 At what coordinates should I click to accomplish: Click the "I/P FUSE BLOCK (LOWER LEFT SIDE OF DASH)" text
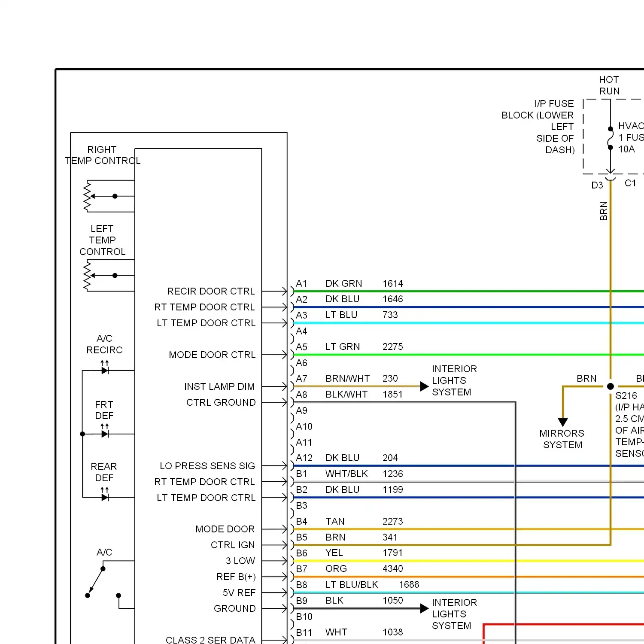pyautogui.click(x=538, y=127)
